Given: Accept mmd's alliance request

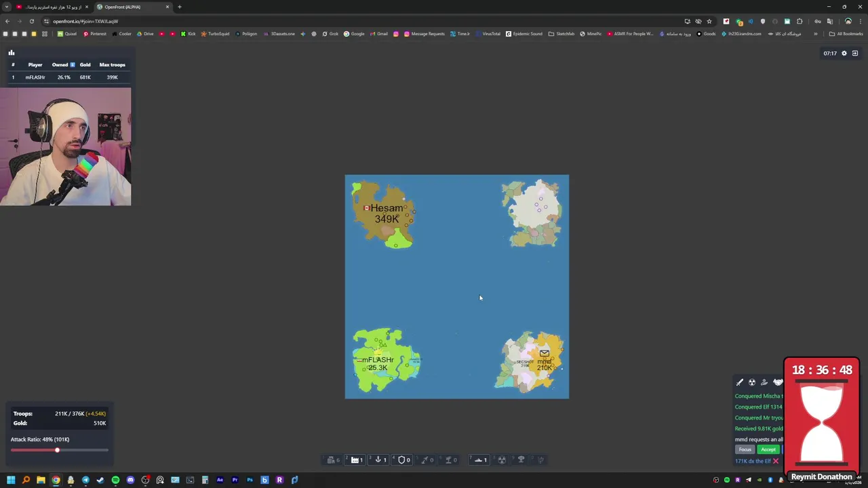Looking at the screenshot, I should [768, 449].
